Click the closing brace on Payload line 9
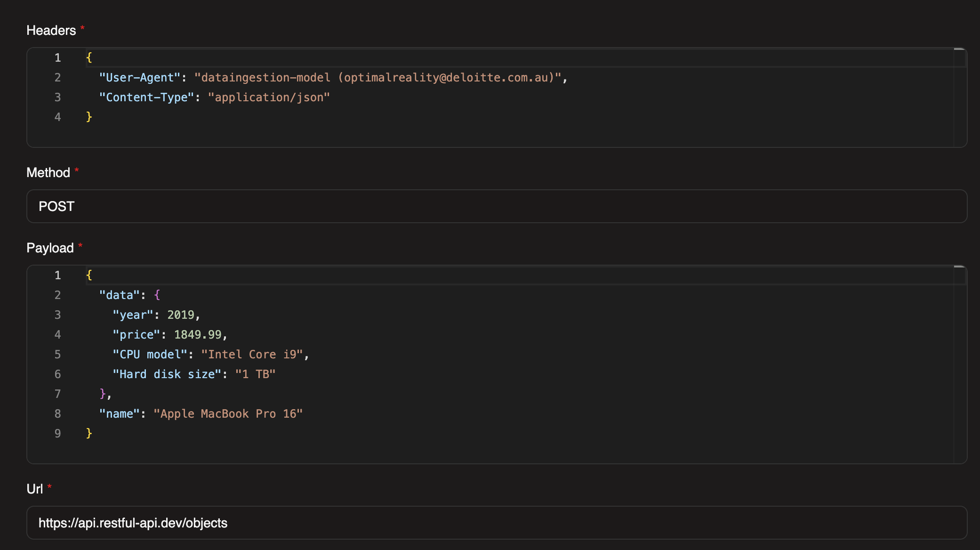Viewport: 980px width, 550px height. [89, 434]
